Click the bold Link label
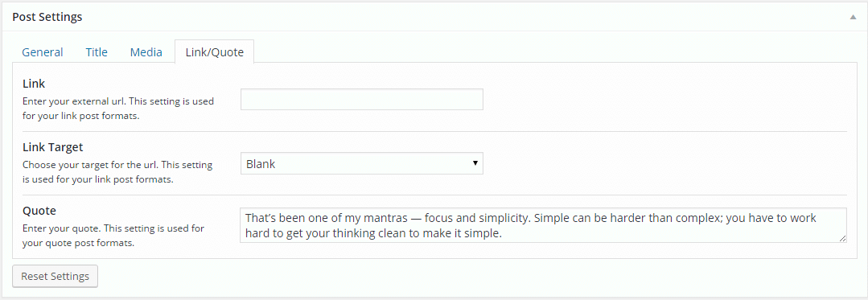 pos(34,84)
